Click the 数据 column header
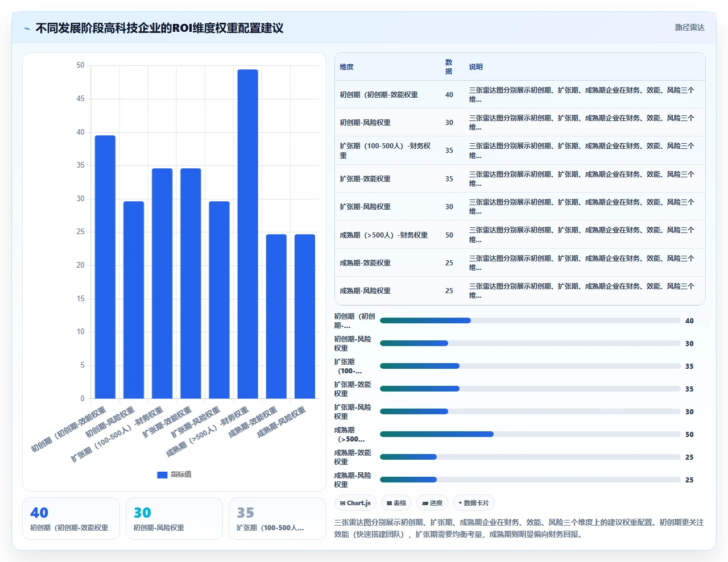Screen dimensions: 728x562 449,66
